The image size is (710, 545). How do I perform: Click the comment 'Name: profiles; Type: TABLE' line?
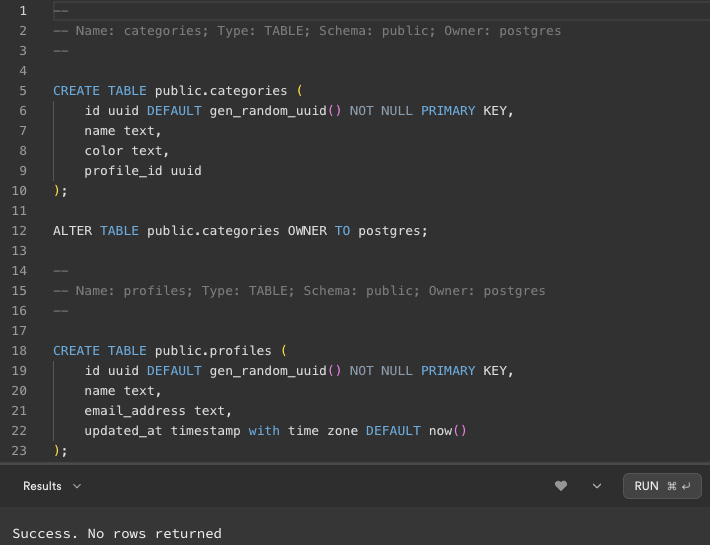(x=299, y=291)
